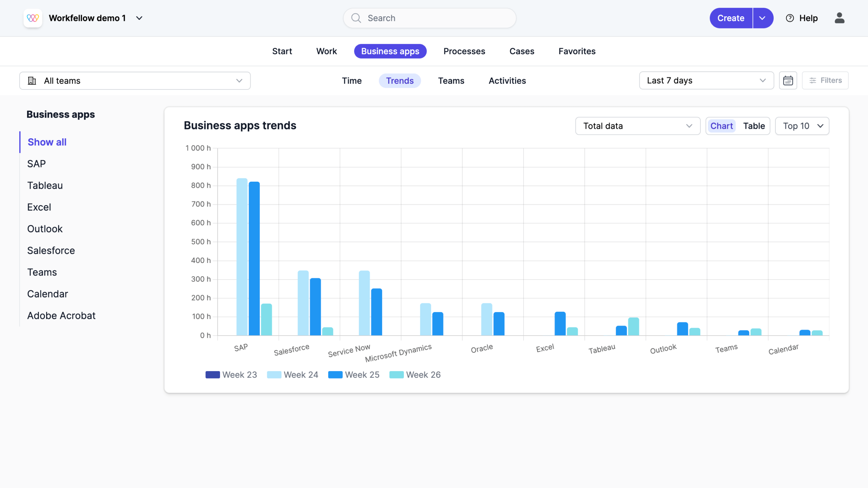Expand the Top 10 dropdown
This screenshot has height=488, width=868.
point(802,126)
